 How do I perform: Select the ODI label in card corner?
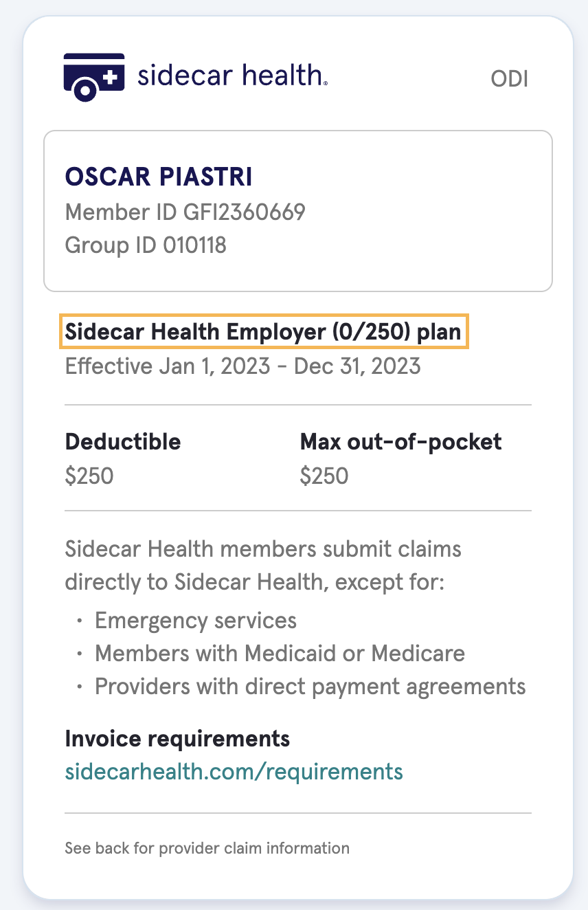click(509, 79)
